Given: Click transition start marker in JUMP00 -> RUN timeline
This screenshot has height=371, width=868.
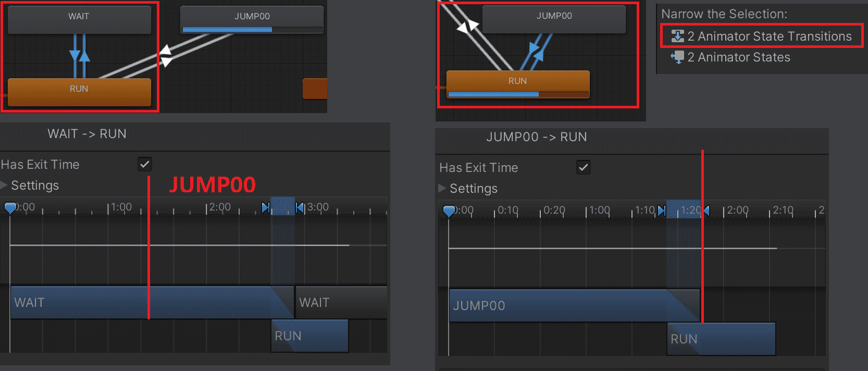Looking at the screenshot, I should [x=662, y=211].
